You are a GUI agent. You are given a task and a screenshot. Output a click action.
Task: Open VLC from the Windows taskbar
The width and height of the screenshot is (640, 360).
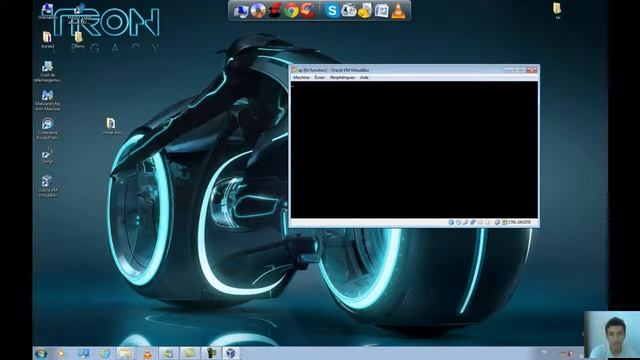pos(147,353)
